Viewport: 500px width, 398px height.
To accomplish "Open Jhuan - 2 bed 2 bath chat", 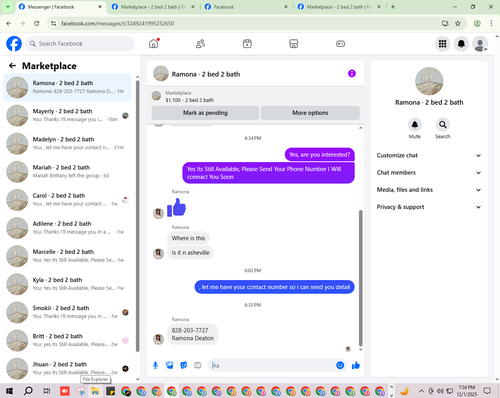I will [67, 368].
